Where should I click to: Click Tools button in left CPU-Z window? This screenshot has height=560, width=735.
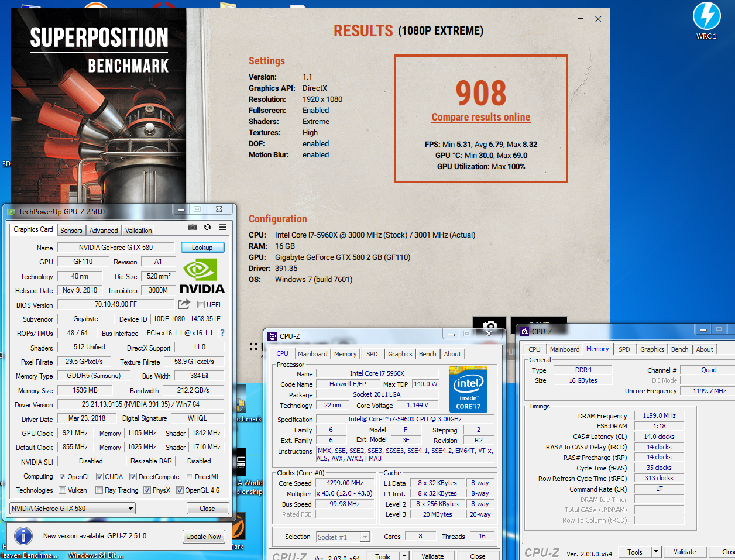click(x=383, y=556)
